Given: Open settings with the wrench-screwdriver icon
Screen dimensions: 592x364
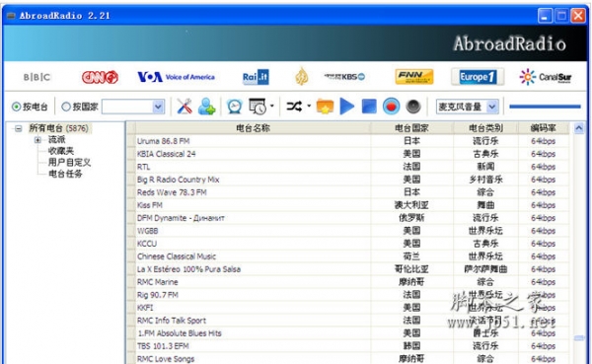Looking at the screenshot, I should pyautogui.click(x=185, y=107).
